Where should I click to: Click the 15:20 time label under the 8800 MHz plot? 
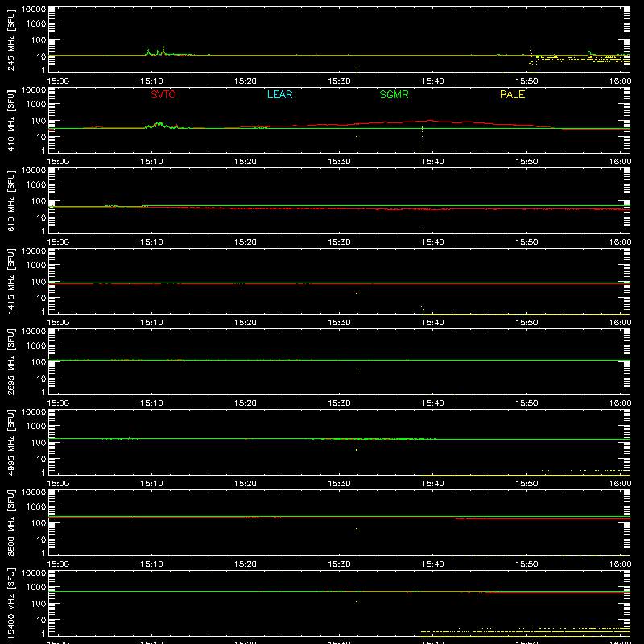246,564
